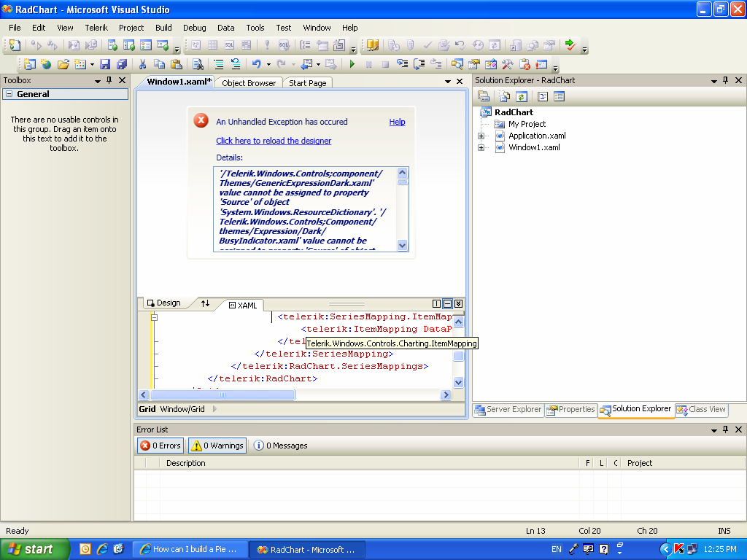
Task: Open the document tabs list dropdown
Action: coord(448,82)
